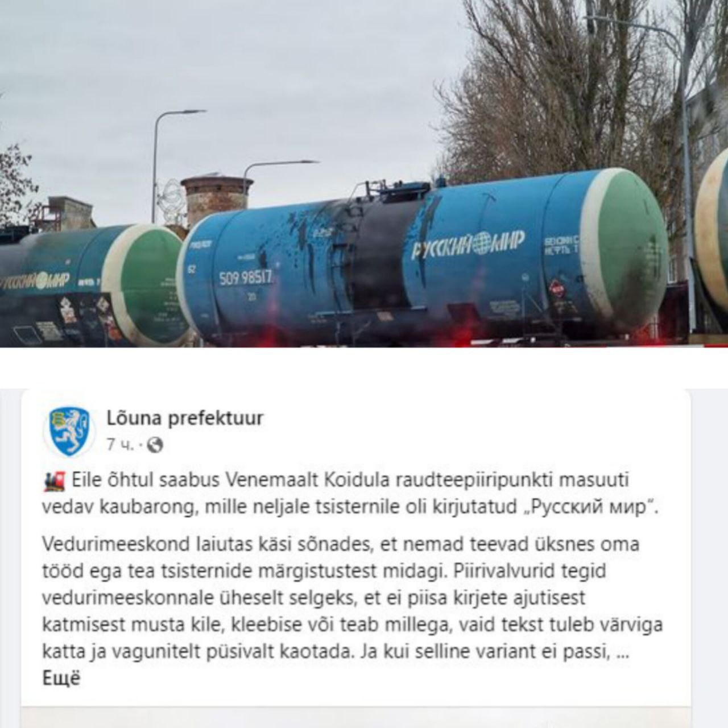The image size is (728, 728).
Task: Click the Русский мир logo on blue tanker
Action: coord(468,244)
